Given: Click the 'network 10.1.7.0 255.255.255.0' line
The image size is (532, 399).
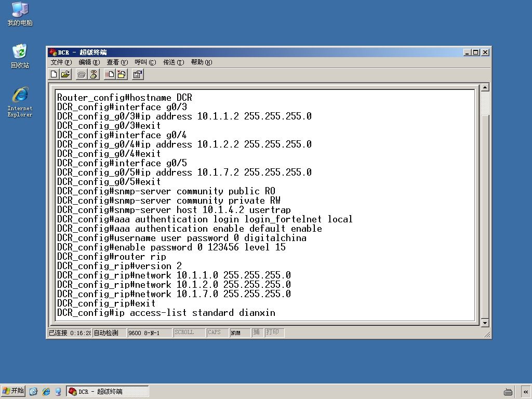Looking at the screenshot, I should click(x=174, y=294).
